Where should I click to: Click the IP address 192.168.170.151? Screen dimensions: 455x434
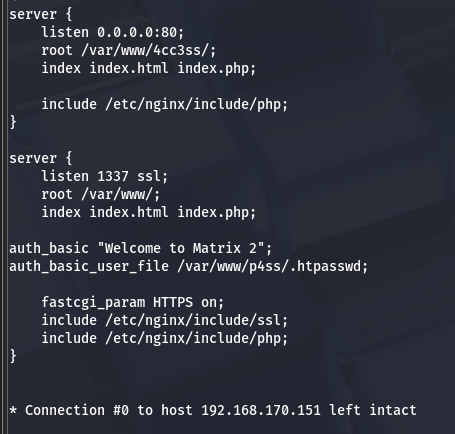click(261, 411)
